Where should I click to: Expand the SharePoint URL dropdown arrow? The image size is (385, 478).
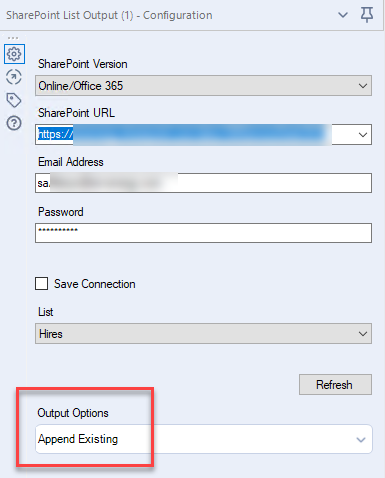point(363,135)
